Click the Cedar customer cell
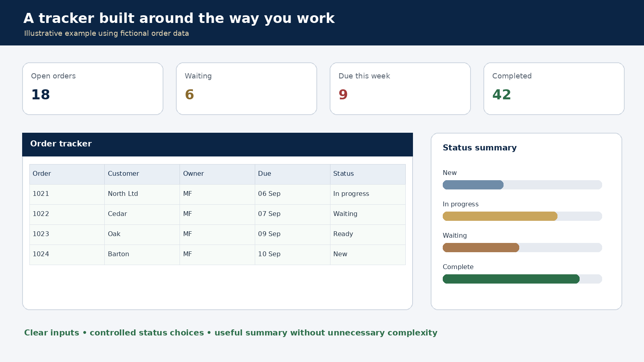Viewport: 644px width, 362px height. click(142, 214)
